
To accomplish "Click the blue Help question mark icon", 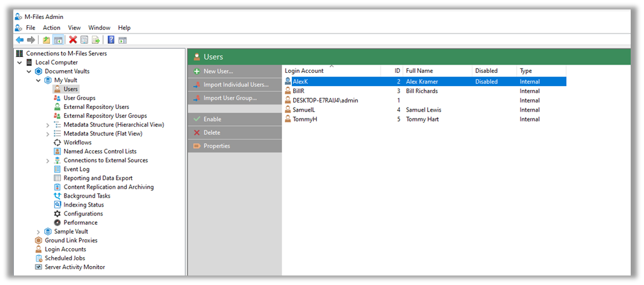I will click(x=111, y=40).
